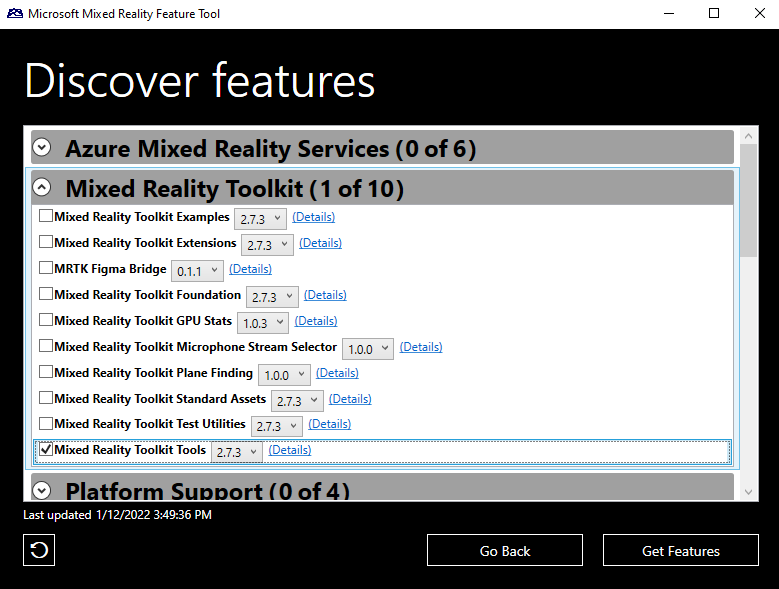Open Details link for Microphone Stream Selector
Viewport: 779px width, 589px height.
click(421, 347)
